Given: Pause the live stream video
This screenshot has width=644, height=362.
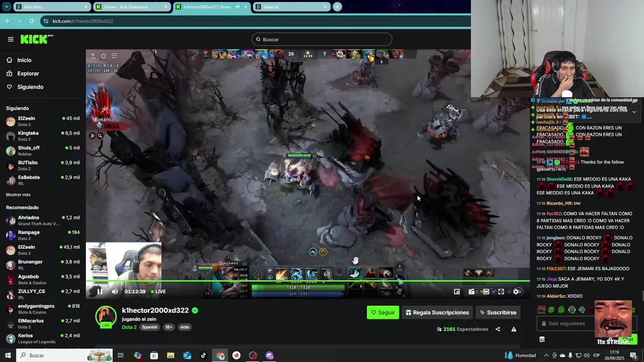Looking at the screenshot, I should 100,292.
